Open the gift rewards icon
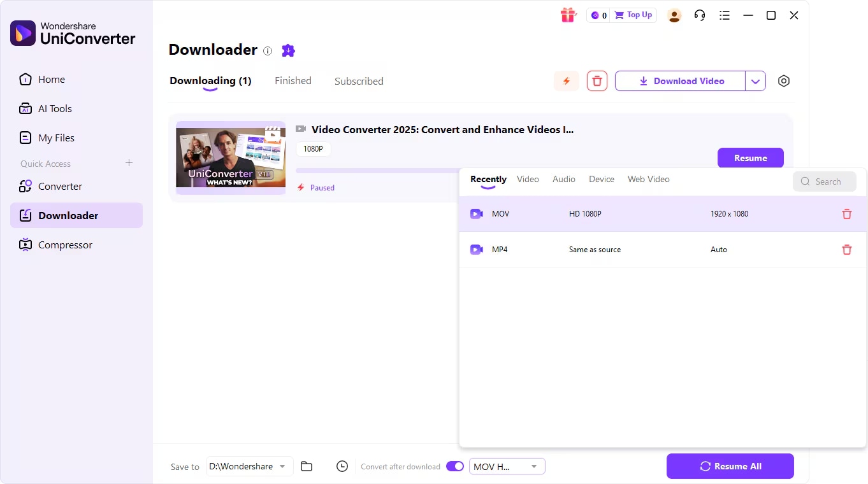868x484 pixels. [x=568, y=15]
